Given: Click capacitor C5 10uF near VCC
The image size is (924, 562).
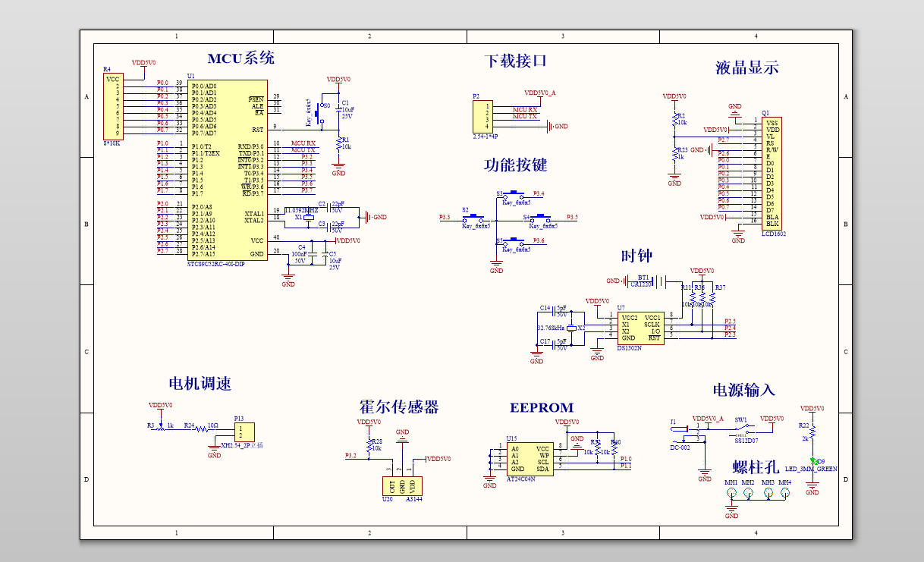Looking at the screenshot, I should (x=327, y=256).
